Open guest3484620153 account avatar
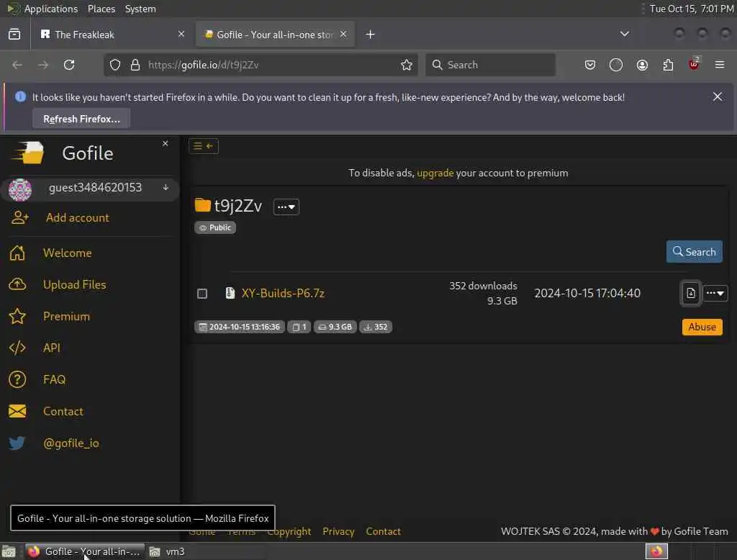737x560 pixels. tap(20, 190)
